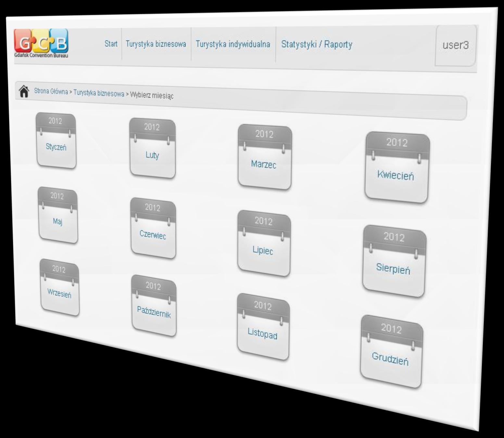Follow the Turystyka biznesowa breadcrumb link
The image size is (504, 438).
coord(99,93)
